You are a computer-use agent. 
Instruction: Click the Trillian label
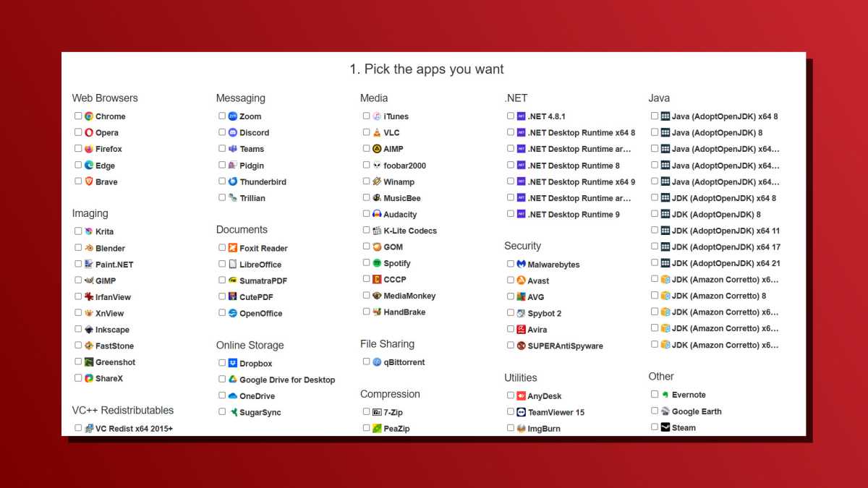252,198
